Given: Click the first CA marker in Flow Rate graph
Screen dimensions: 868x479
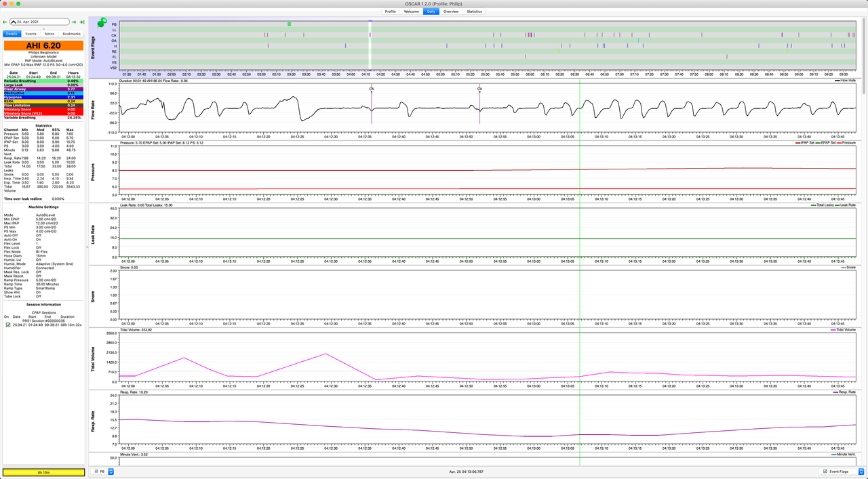Looking at the screenshot, I should pyautogui.click(x=372, y=89).
